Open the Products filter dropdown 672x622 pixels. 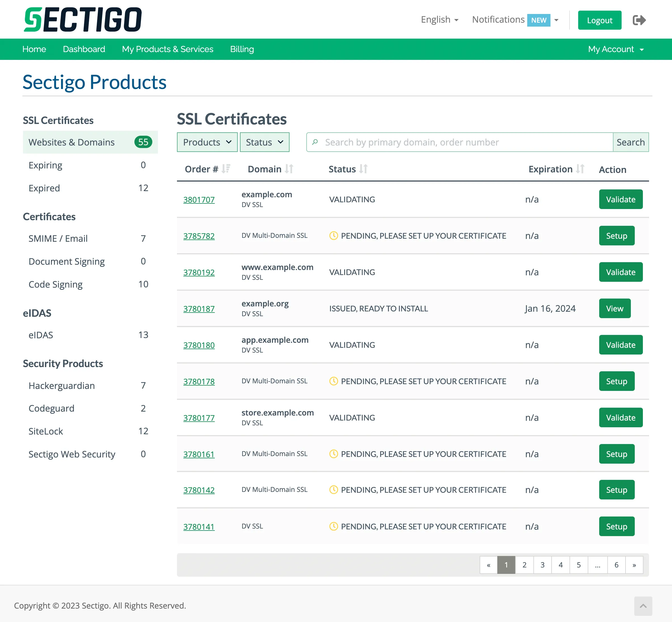pyautogui.click(x=207, y=142)
